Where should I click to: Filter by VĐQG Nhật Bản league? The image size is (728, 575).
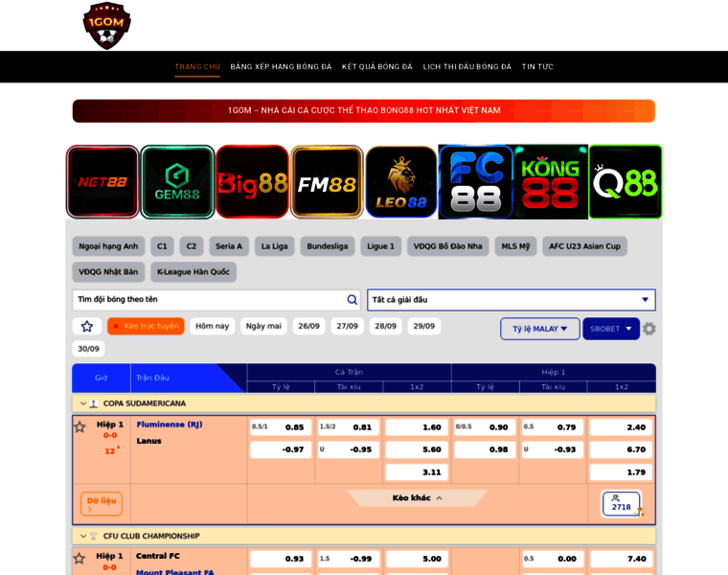[x=108, y=272]
